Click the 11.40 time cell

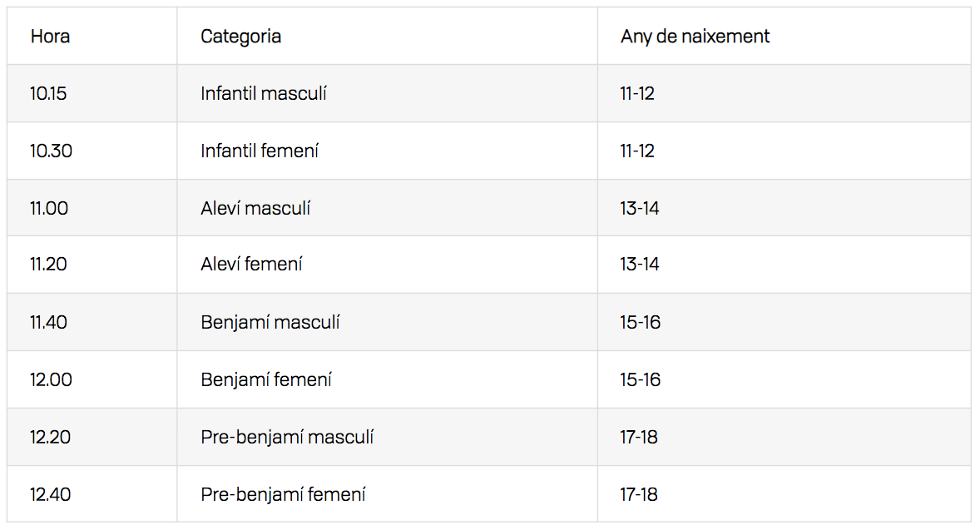[x=48, y=322]
